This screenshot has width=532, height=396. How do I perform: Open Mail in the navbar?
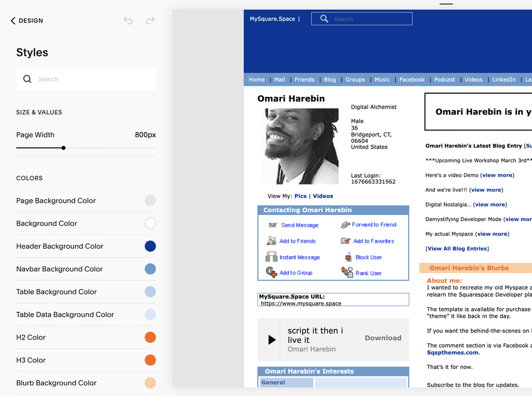[x=280, y=79]
